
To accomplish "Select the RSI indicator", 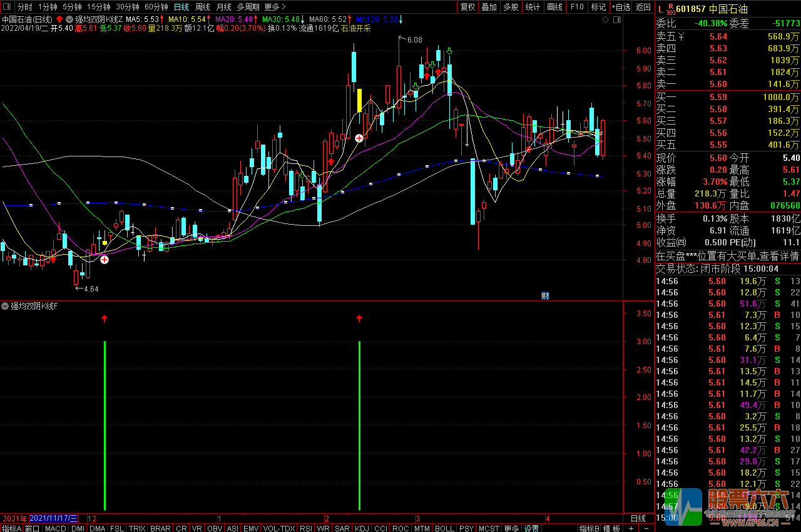I will click(306, 528).
